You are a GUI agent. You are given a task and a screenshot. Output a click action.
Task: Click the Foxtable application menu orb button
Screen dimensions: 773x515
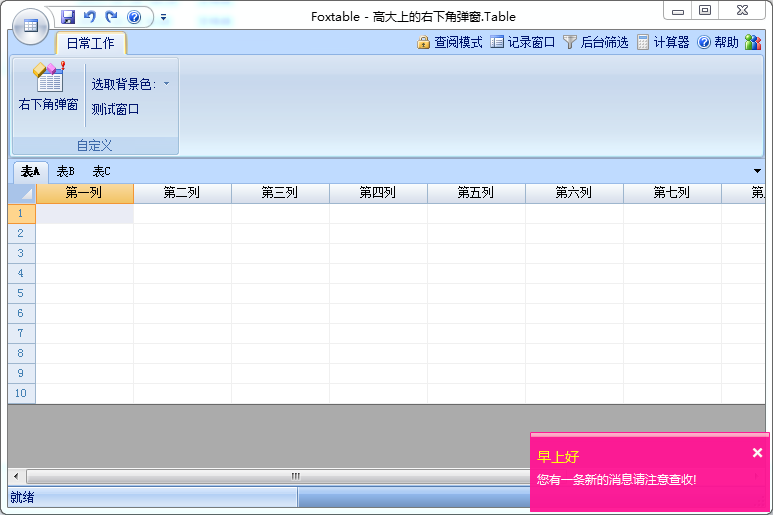(x=30, y=26)
